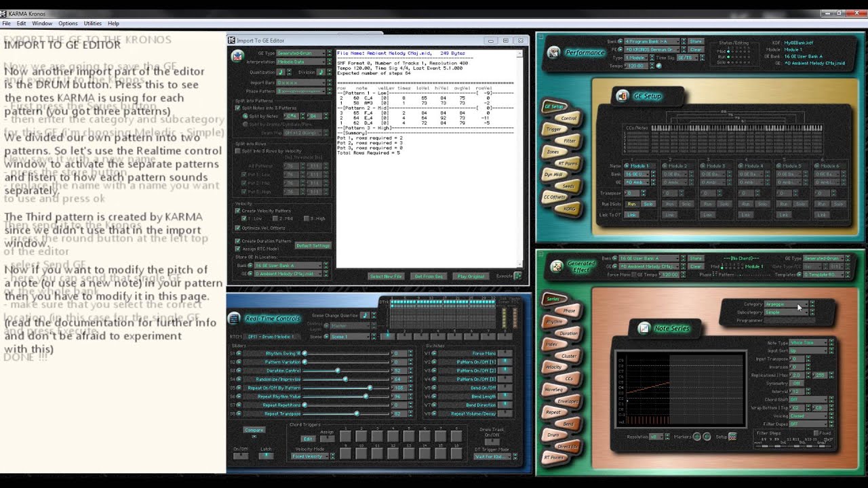Click the Bank round icon in Store GE location

click(x=250, y=265)
